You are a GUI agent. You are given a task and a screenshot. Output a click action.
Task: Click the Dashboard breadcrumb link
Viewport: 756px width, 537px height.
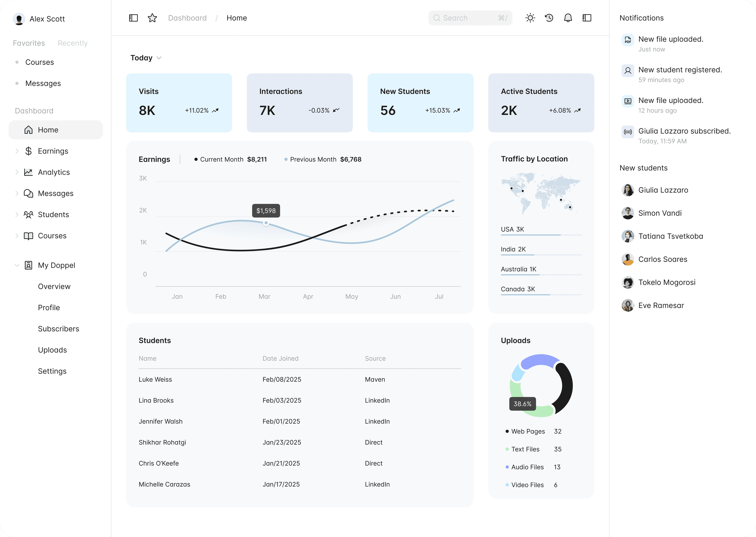click(187, 18)
